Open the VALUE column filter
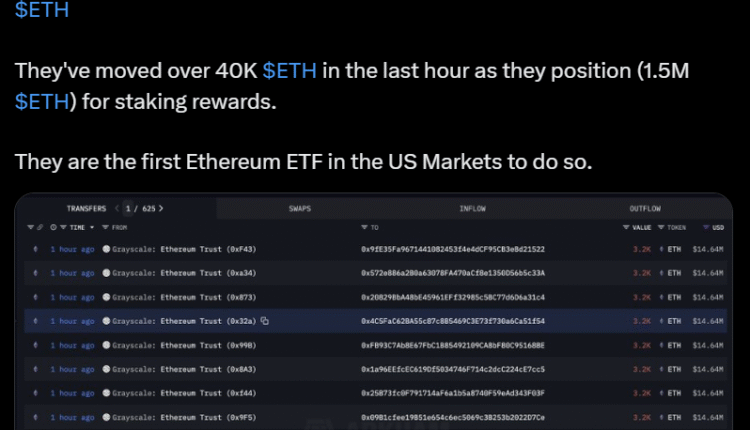 (626, 228)
